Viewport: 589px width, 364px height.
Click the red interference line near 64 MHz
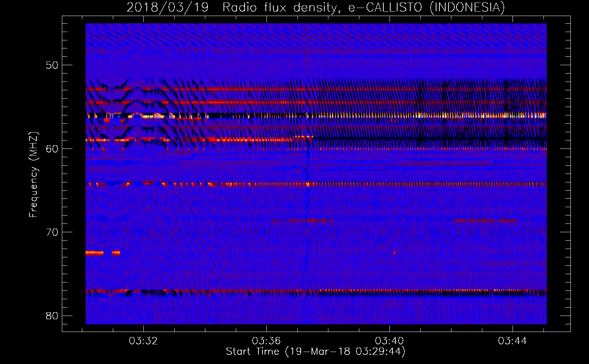click(x=316, y=184)
